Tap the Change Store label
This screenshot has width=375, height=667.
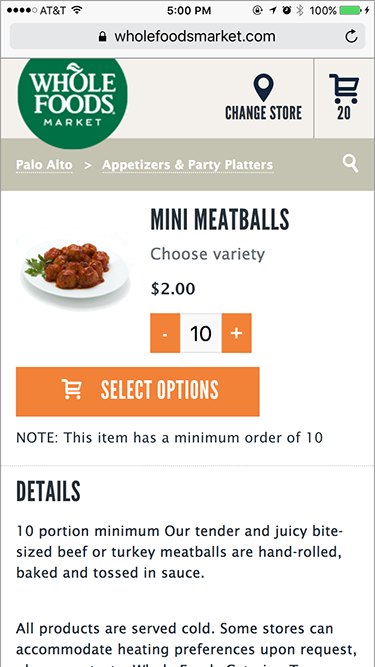click(264, 113)
